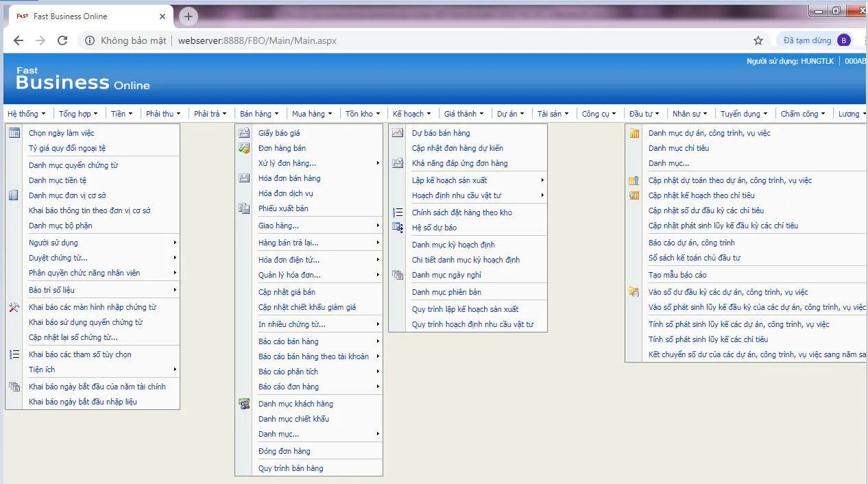
Task: Click the calendar icon beside Chọn ngày làm việc
Action: tap(14, 133)
